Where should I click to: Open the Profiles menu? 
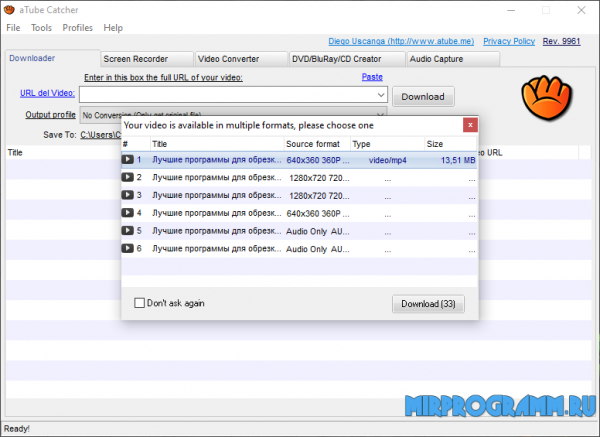click(x=78, y=28)
